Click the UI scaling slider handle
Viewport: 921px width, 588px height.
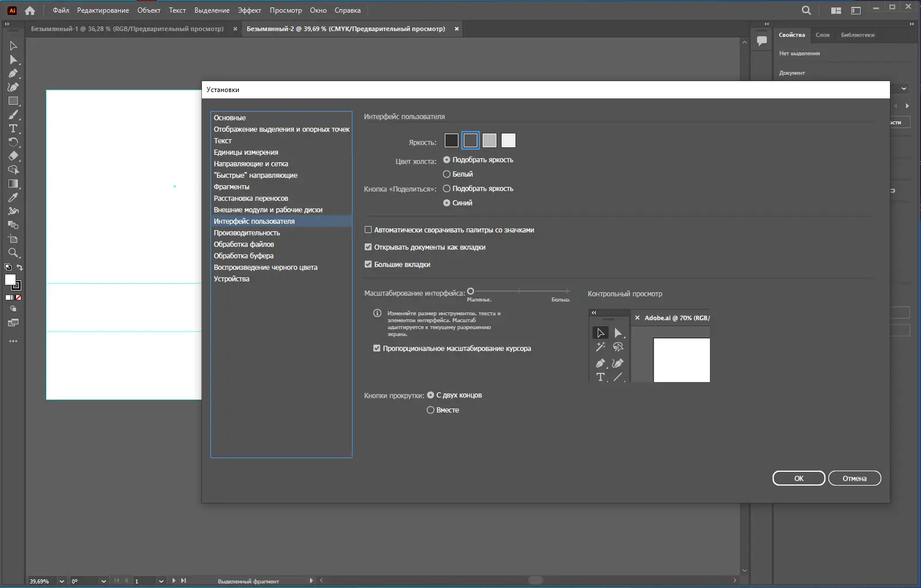[471, 291]
